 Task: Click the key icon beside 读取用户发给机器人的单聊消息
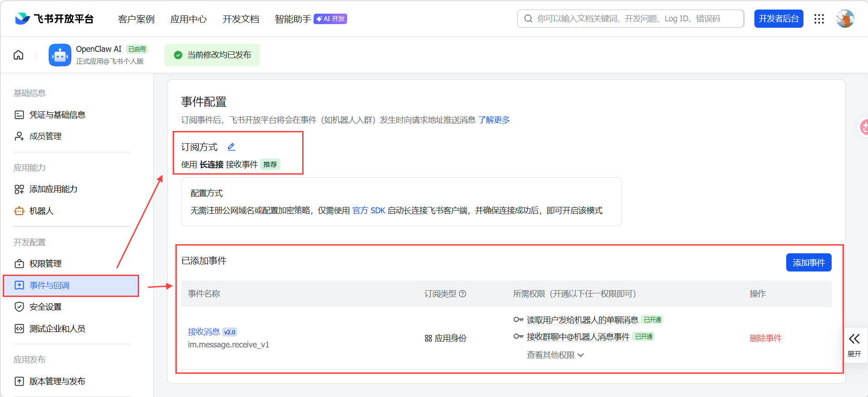(x=519, y=320)
